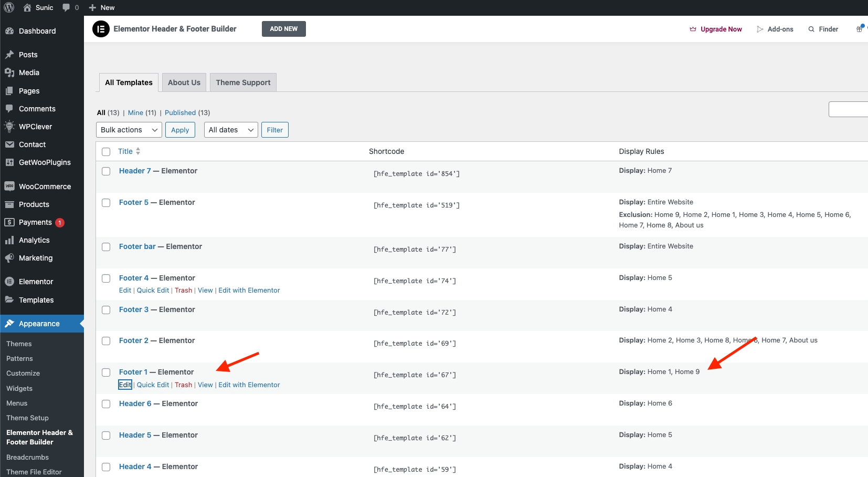Click the WooCommerce icon in sidebar
This screenshot has width=868, height=477.
(9, 186)
